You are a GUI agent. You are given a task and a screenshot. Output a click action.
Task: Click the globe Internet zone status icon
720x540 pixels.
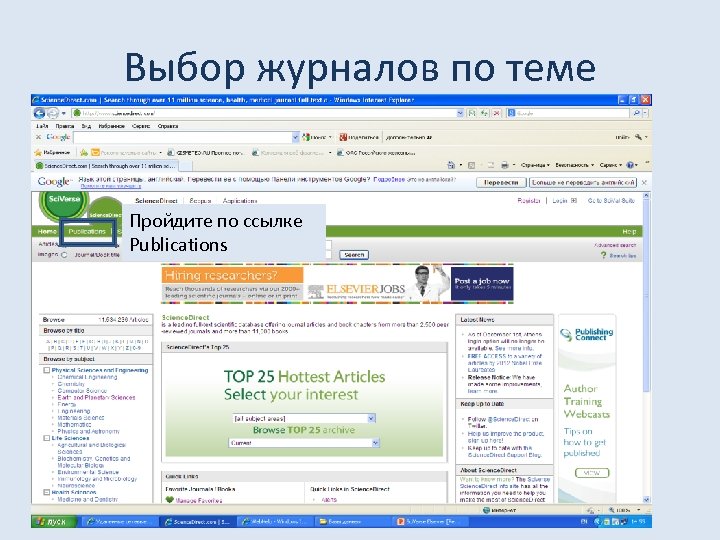point(486,510)
